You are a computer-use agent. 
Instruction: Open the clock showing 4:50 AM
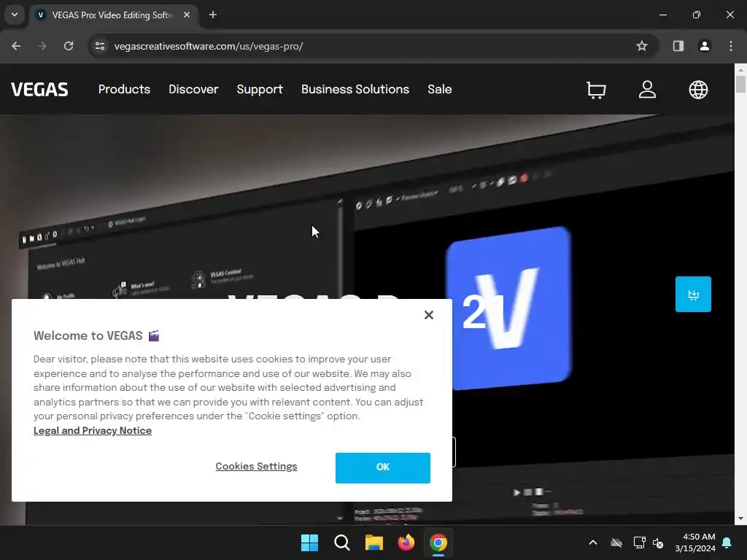695,542
